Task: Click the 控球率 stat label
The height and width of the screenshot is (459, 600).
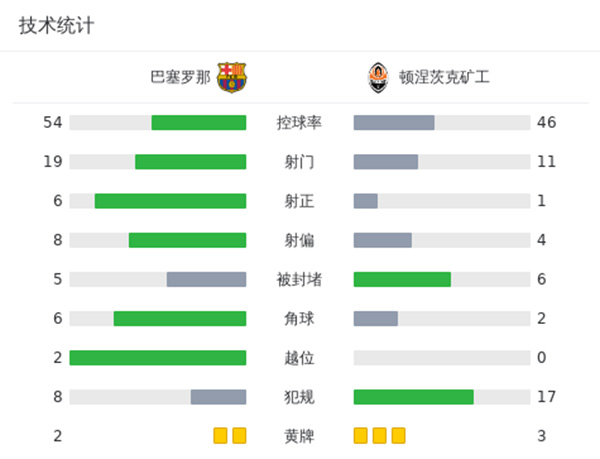Action: [299, 123]
